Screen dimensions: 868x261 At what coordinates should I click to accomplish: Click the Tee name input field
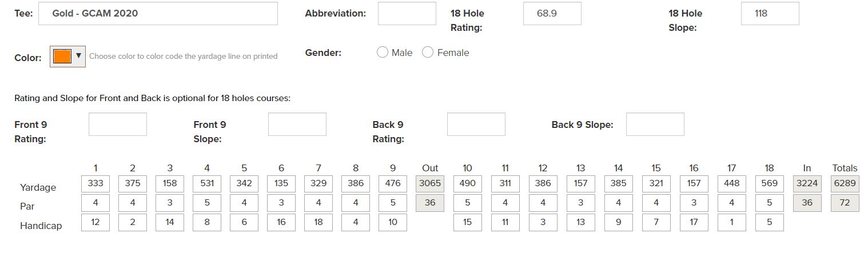click(x=158, y=14)
